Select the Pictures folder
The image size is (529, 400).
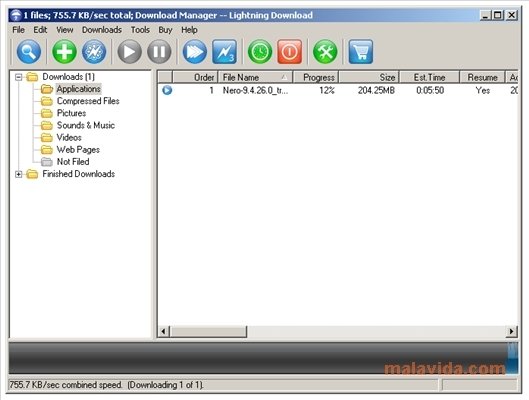click(x=71, y=113)
